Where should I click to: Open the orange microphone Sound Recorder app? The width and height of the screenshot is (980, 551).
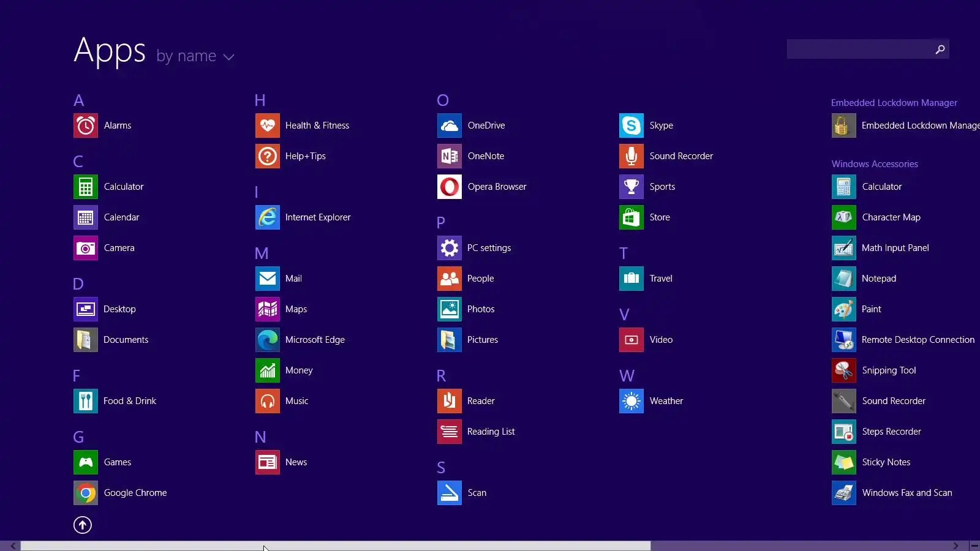coord(631,156)
